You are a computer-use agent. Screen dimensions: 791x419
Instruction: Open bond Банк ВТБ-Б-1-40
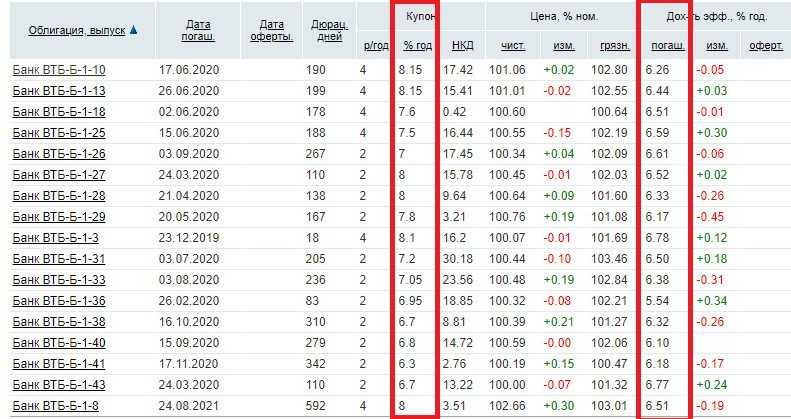59,342
